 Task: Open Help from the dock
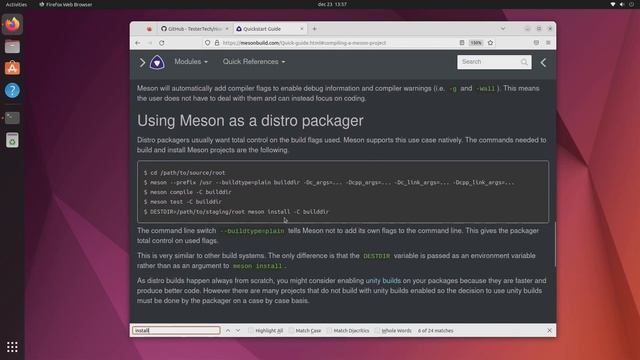(x=12, y=90)
